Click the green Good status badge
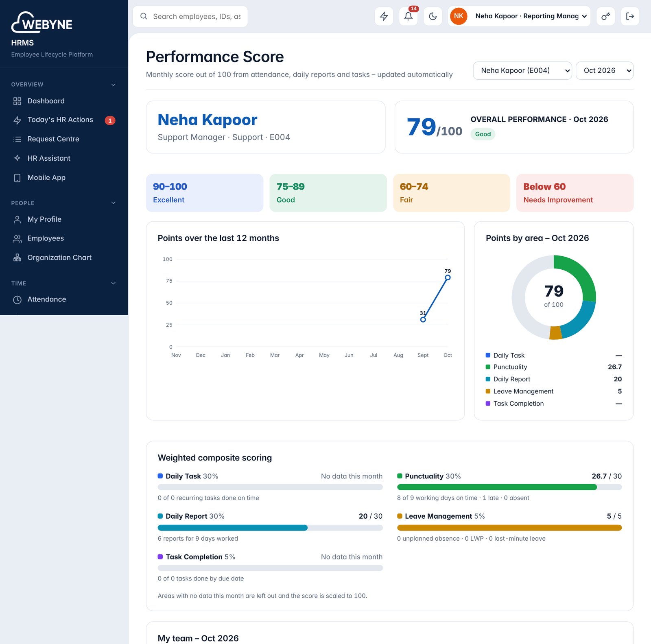This screenshot has height=644, width=651. 483,134
